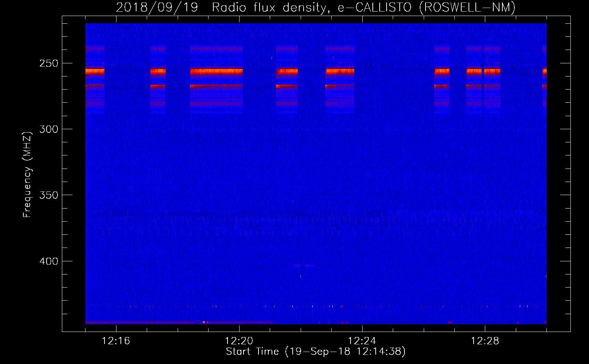
Task: Select the Frequency (MHZ) axis label
Action: [27, 174]
